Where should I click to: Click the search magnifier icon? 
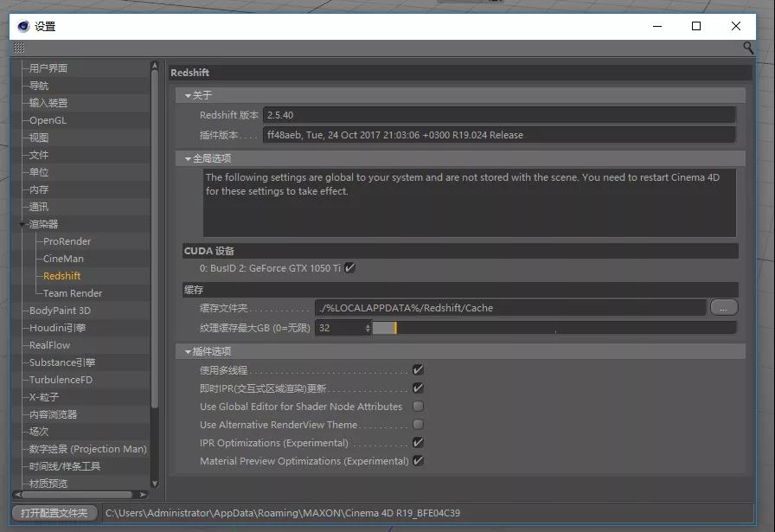tap(748, 48)
